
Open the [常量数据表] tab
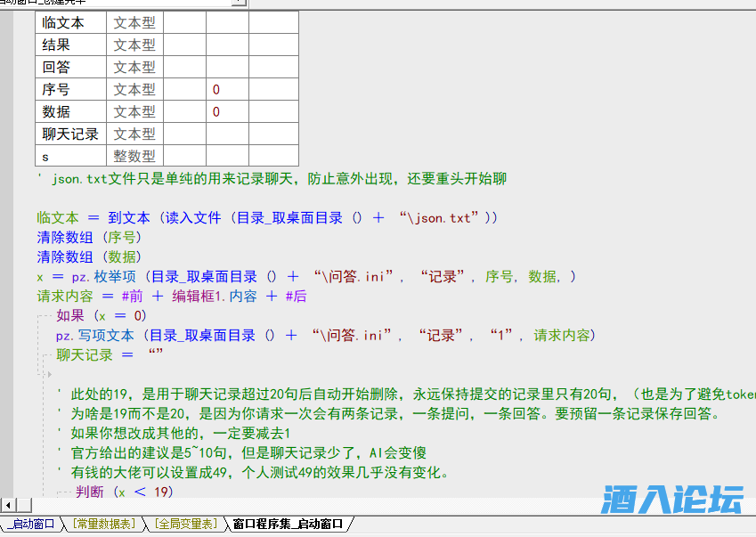pos(104,524)
